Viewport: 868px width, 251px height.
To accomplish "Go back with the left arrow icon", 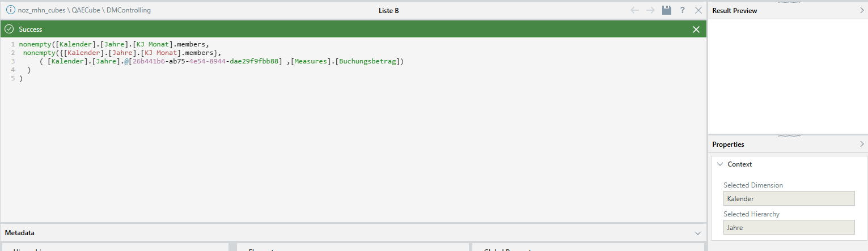I will point(635,10).
